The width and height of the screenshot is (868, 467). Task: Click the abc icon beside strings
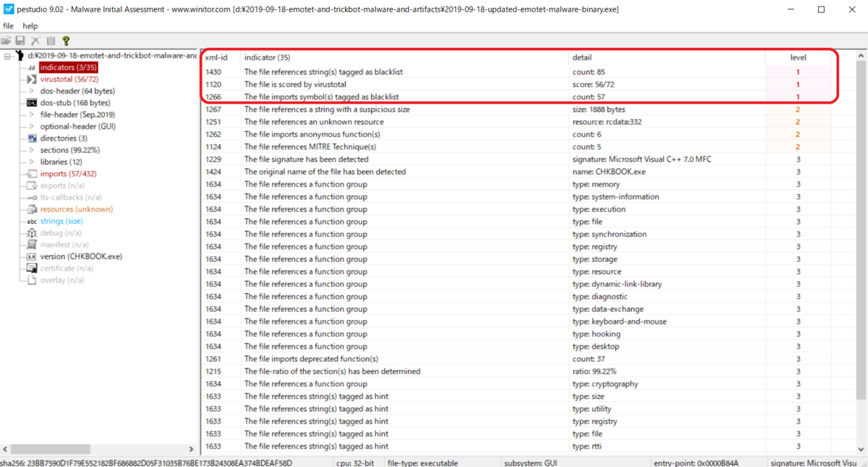pos(32,222)
